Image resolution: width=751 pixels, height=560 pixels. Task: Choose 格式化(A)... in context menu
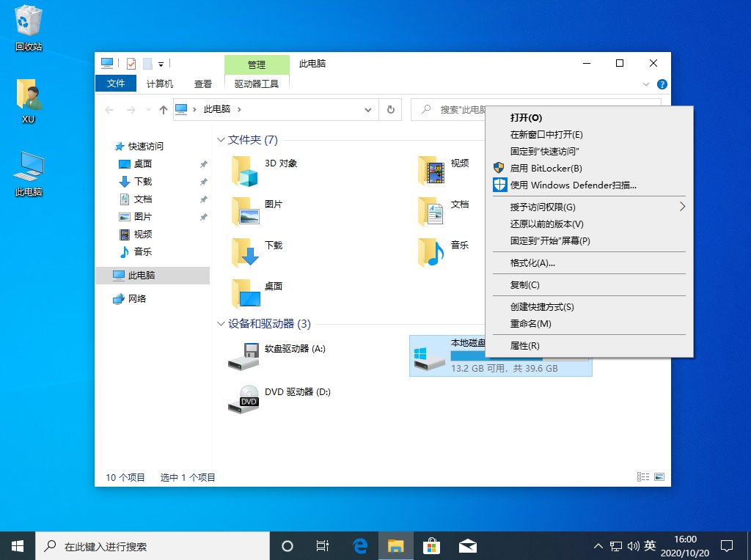click(589, 262)
